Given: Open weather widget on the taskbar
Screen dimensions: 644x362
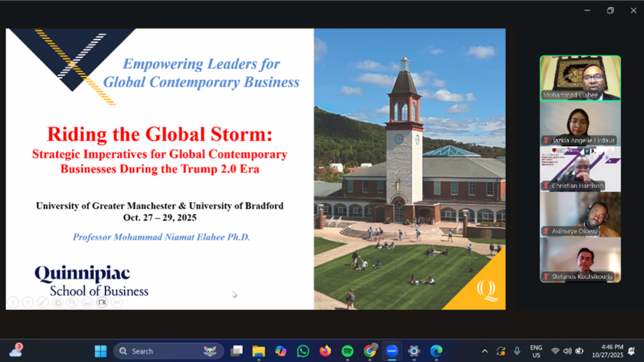Looking at the screenshot, I should [x=16, y=350].
